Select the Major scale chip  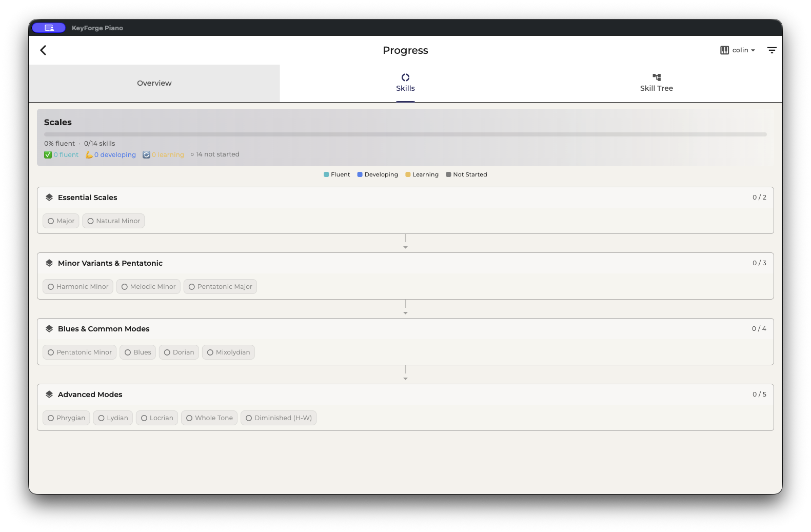61,221
